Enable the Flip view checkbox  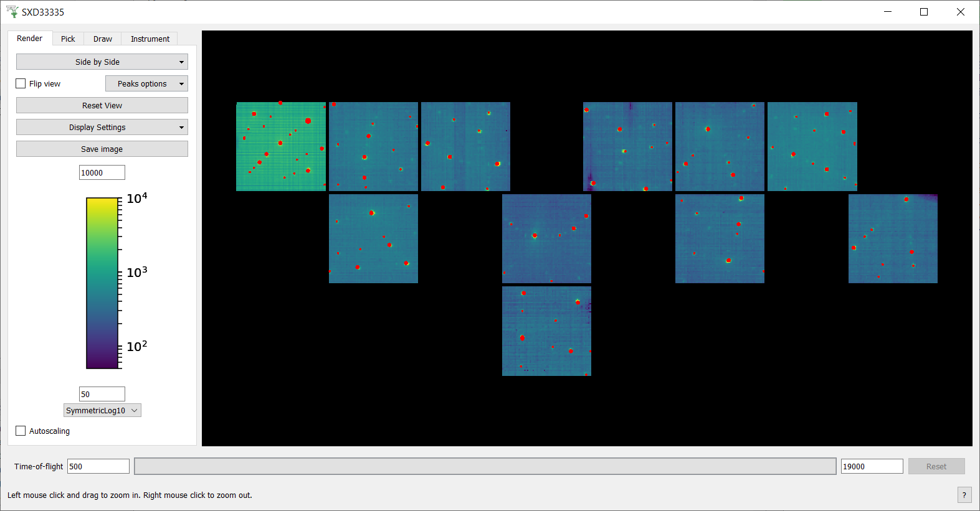click(x=21, y=83)
